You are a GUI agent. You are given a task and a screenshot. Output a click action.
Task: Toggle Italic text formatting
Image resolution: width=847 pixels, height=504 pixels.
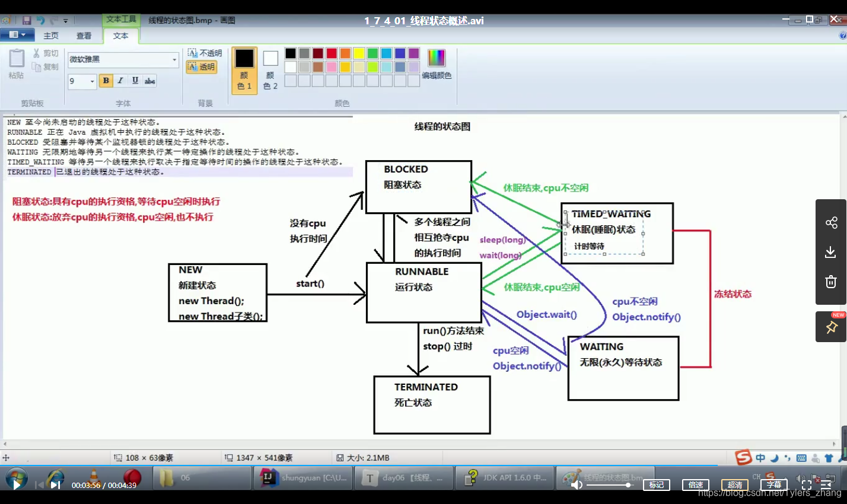click(x=120, y=81)
